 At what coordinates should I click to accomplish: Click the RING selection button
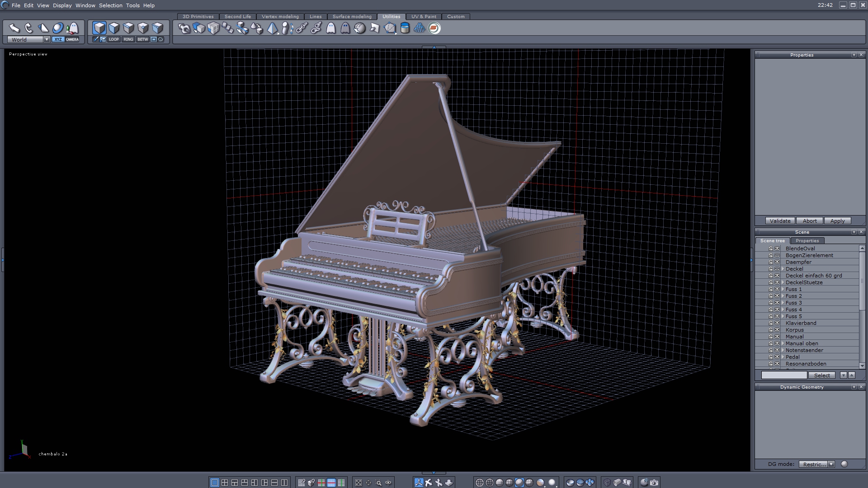tap(128, 39)
